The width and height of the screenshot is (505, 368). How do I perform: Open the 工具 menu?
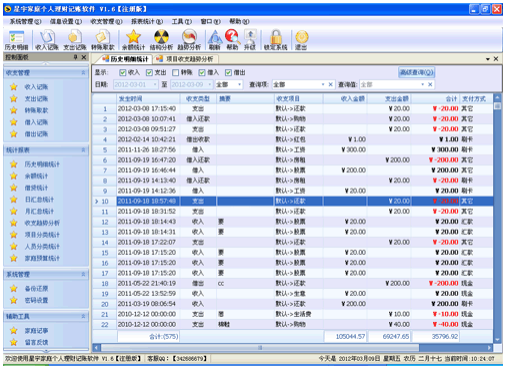point(182,22)
